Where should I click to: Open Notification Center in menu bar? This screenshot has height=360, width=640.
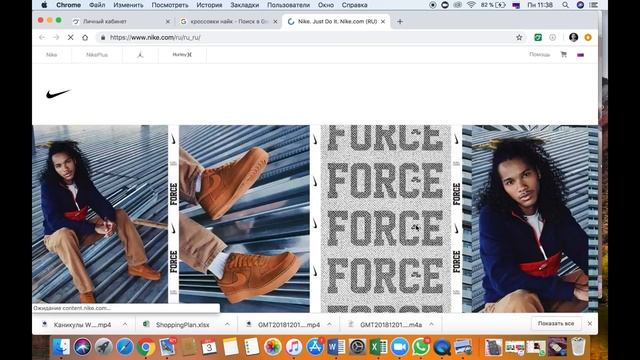593,5
